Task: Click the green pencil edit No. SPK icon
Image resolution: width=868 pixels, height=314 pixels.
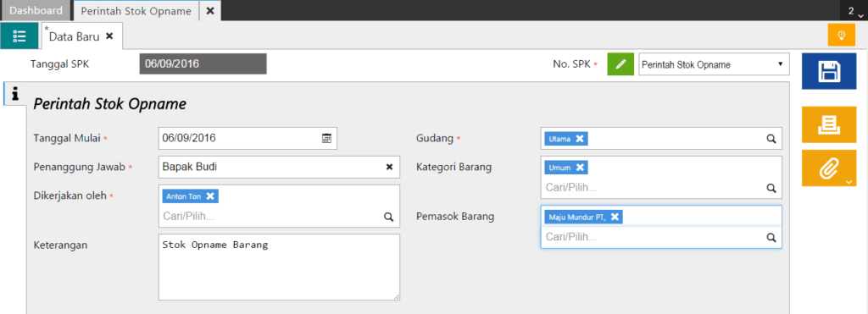Action: pyautogui.click(x=620, y=64)
